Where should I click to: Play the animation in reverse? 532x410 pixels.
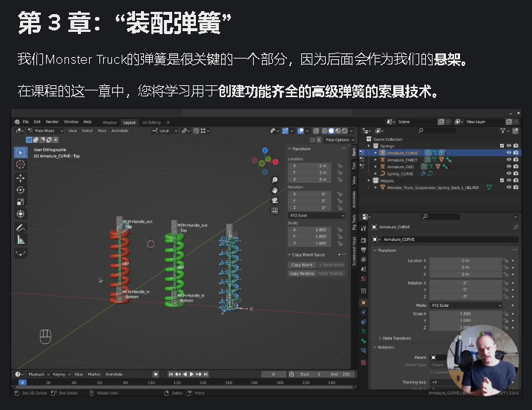pos(185,374)
